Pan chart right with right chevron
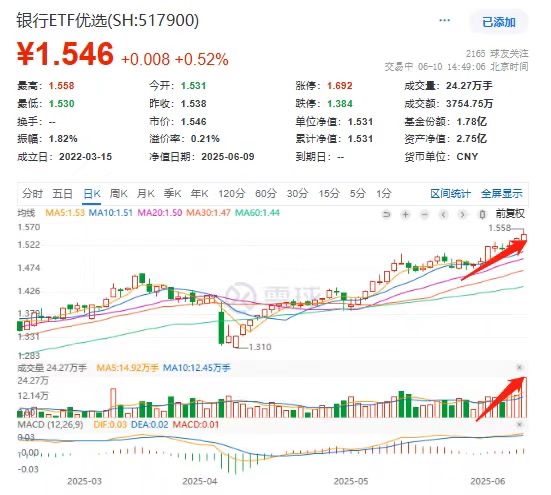The height and width of the screenshot is (495, 551). (x=462, y=214)
